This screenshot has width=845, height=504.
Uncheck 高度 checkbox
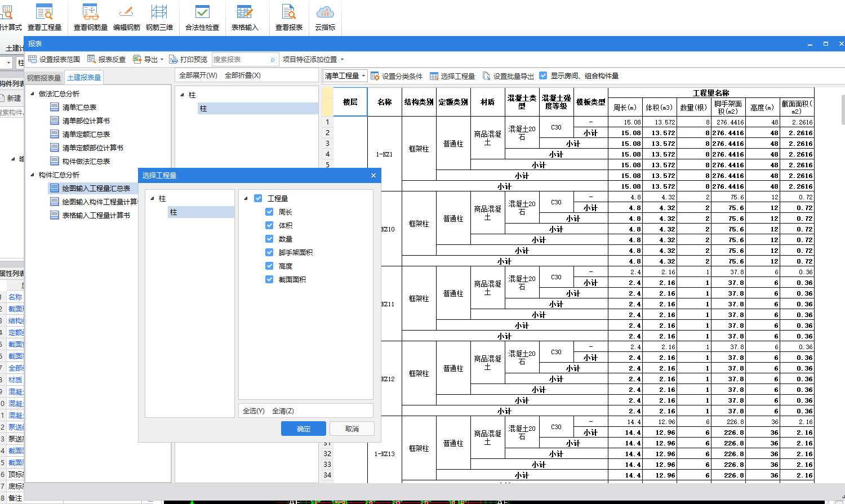pos(269,266)
